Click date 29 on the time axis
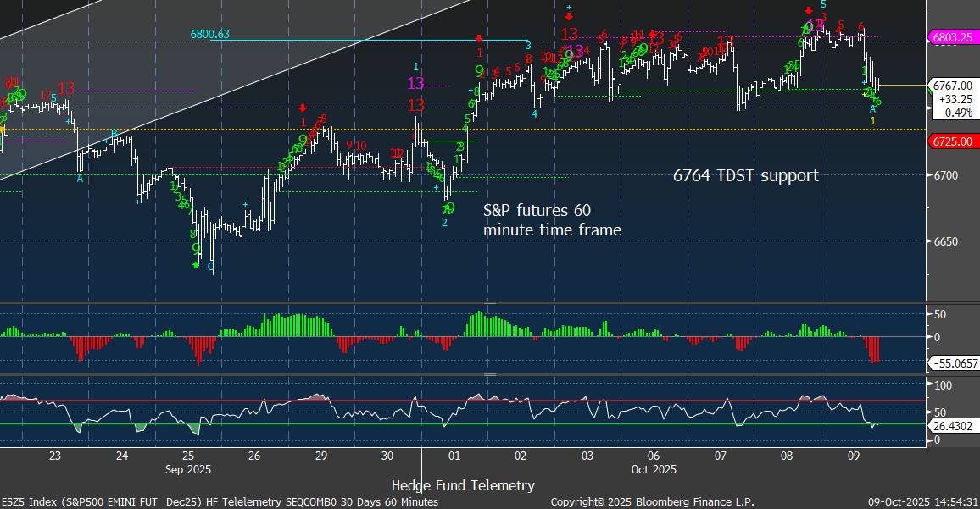 coord(321,456)
